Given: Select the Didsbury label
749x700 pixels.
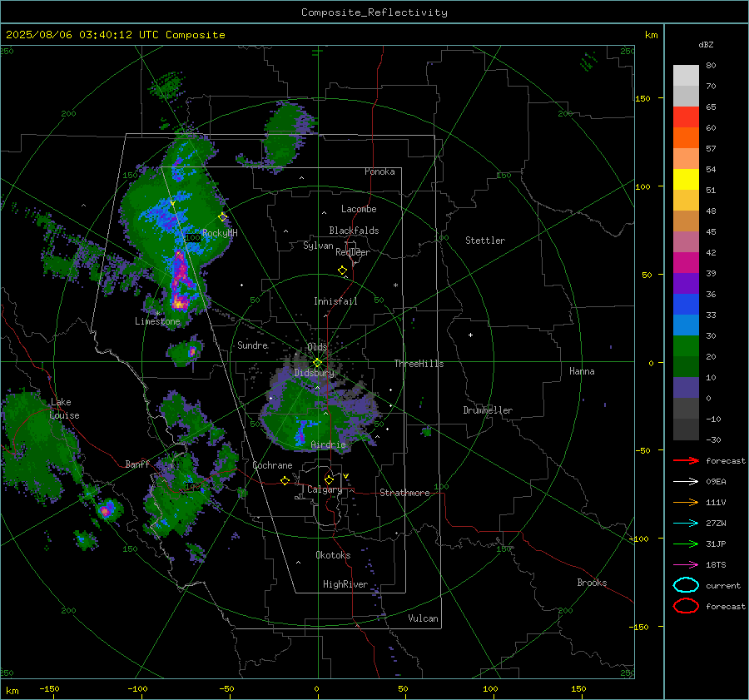Looking at the screenshot, I should (x=315, y=373).
